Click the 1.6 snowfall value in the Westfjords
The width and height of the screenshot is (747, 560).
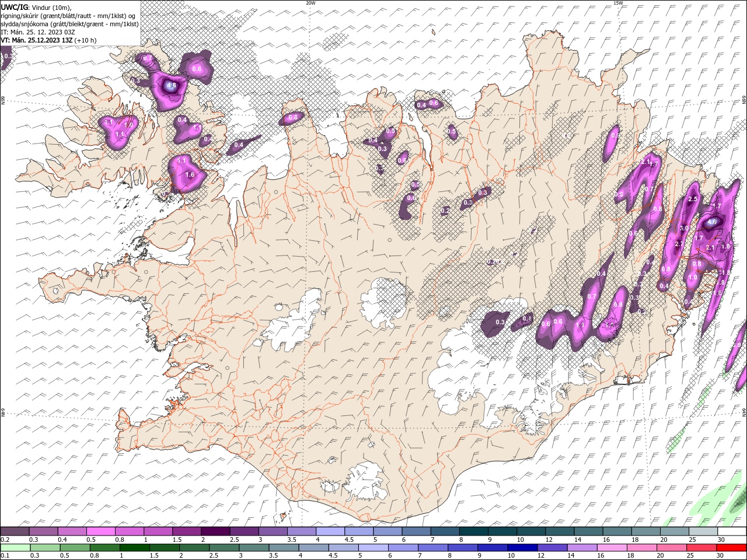point(190,174)
